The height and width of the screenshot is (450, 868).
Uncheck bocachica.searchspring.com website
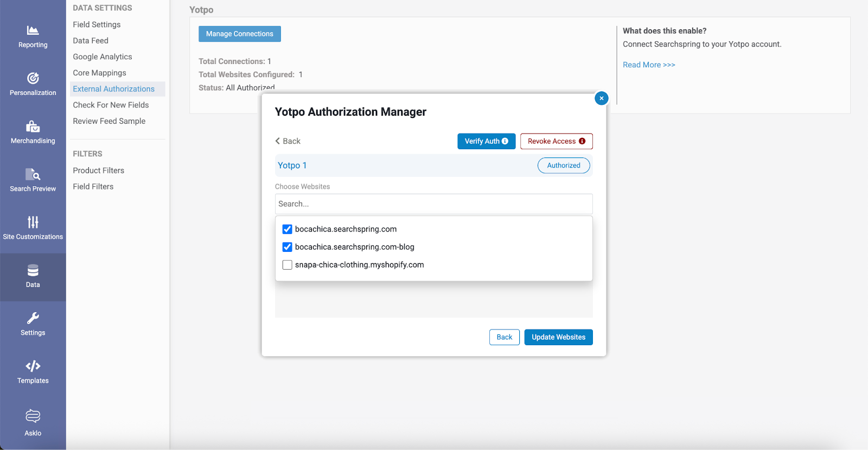tap(288, 229)
